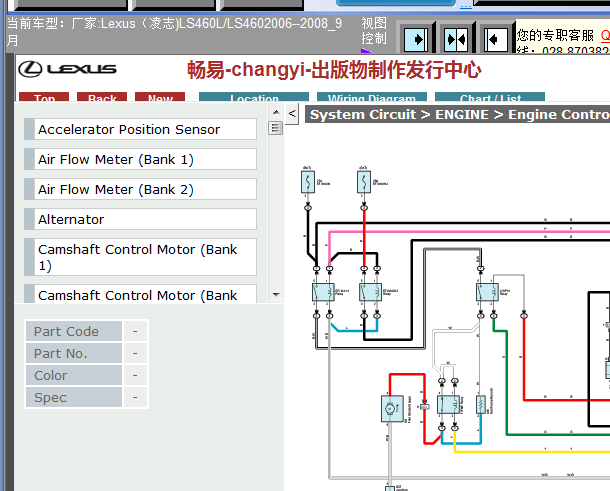The image size is (610, 491).
Task: Select the partially visible last Camshaft Control Motor item
Action: (140, 294)
